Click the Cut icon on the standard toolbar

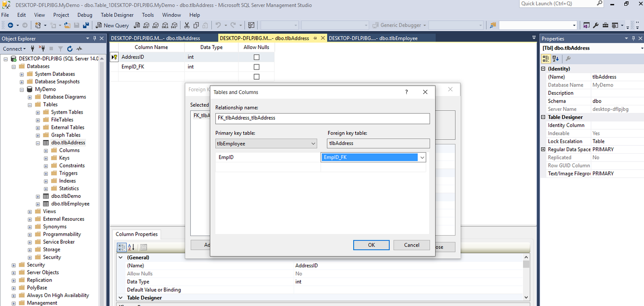click(x=186, y=25)
